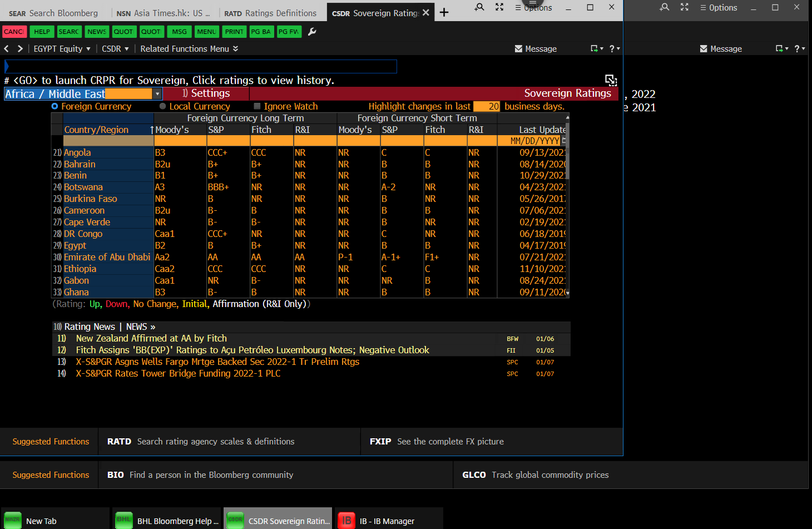Viewport: 812px width, 529px height.
Task: Click the business days value field showing 20
Action: coord(487,106)
